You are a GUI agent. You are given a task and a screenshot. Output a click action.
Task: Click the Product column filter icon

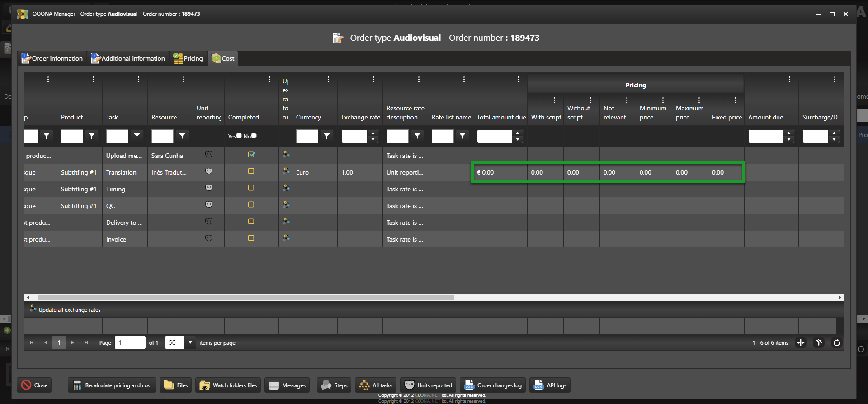tap(92, 136)
